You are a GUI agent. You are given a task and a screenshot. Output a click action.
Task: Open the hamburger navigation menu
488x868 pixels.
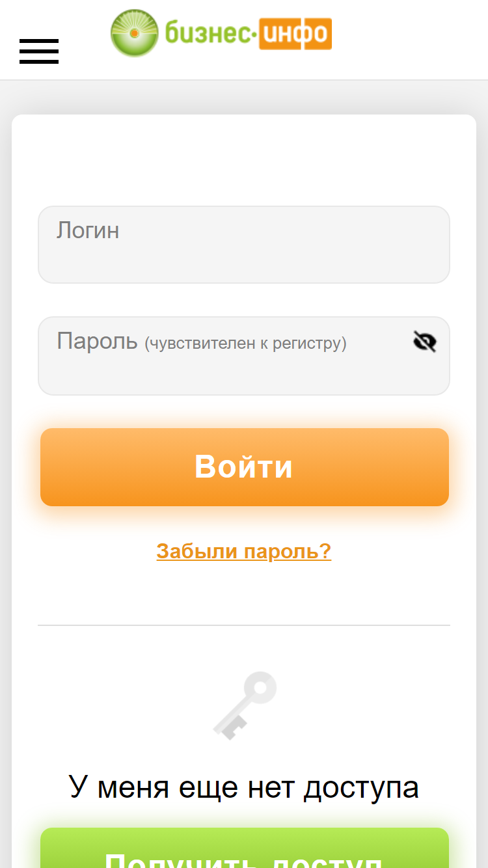[x=39, y=51]
